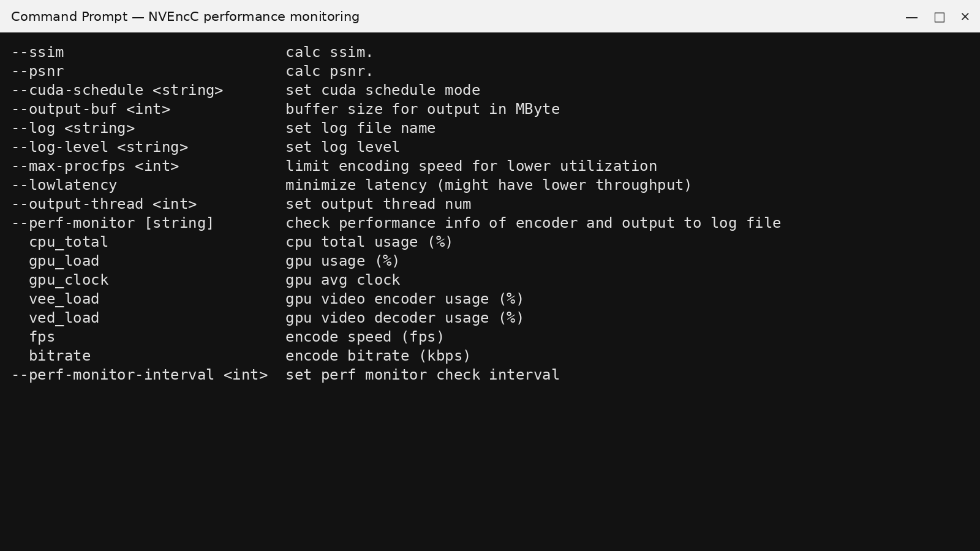Click the --perf-monitor [string] option
Screen dimensions: 980x551
[113, 223]
